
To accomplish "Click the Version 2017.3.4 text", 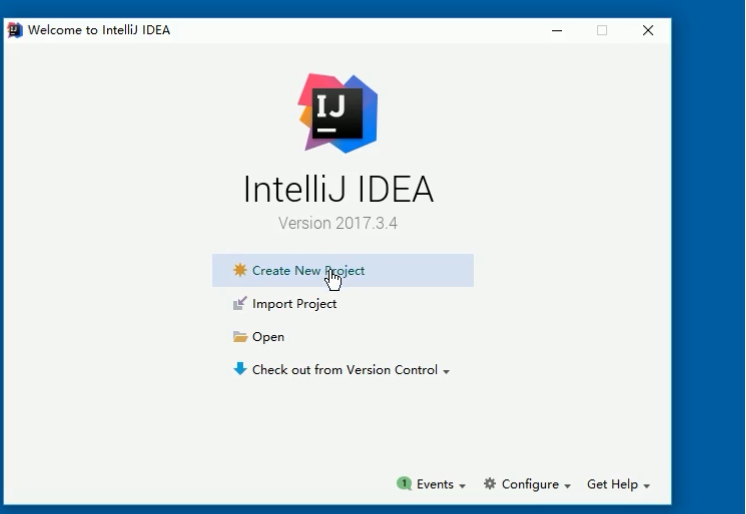I will pyautogui.click(x=338, y=223).
